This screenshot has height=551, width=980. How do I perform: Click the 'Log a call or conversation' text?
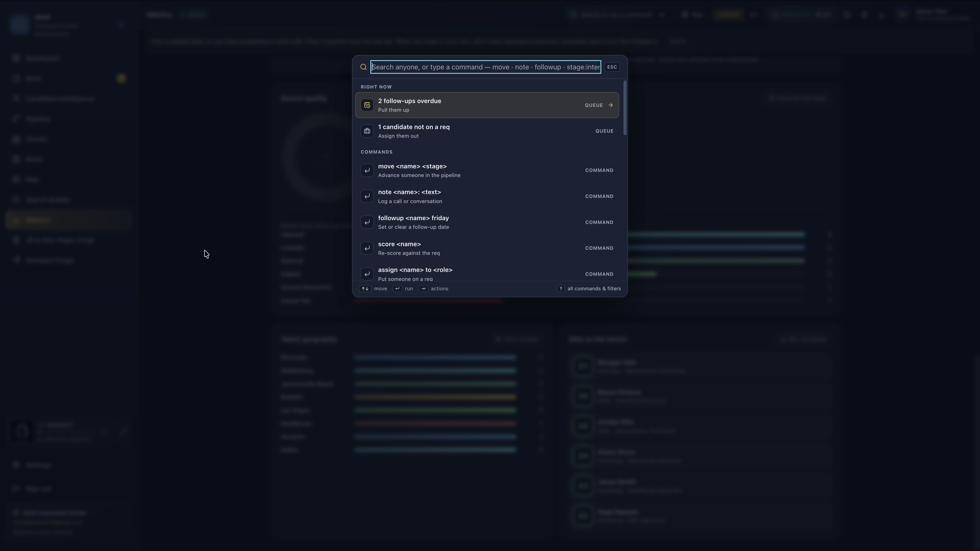[x=410, y=201]
